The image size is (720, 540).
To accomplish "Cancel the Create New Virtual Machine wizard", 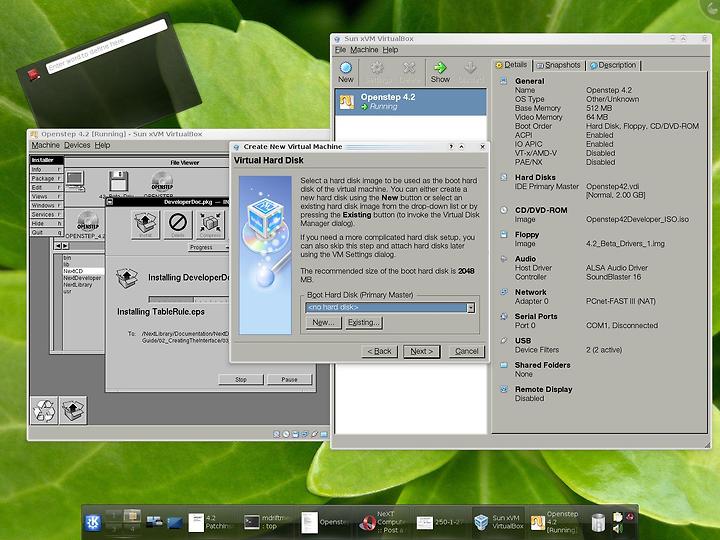I will coord(467,351).
